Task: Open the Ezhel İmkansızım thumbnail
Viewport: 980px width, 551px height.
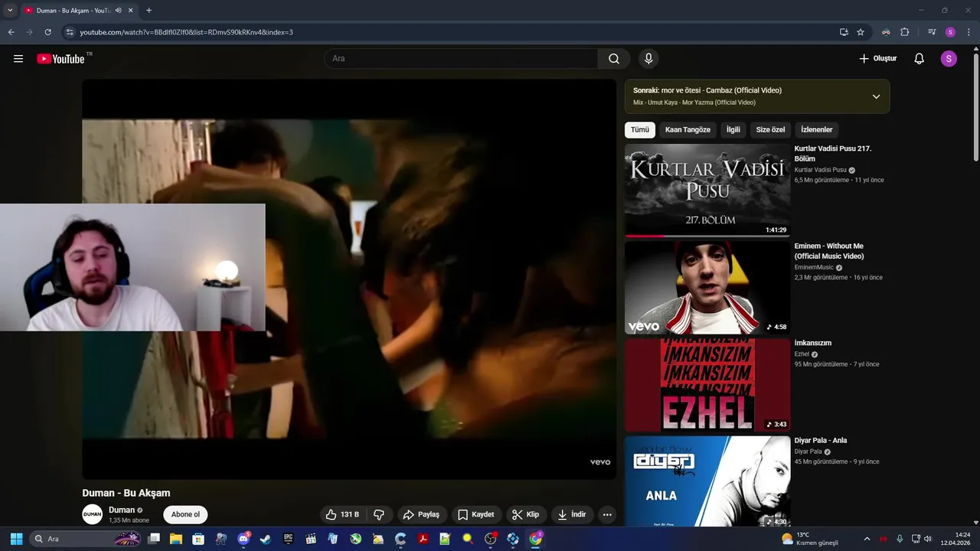Action: (x=707, y=385)
